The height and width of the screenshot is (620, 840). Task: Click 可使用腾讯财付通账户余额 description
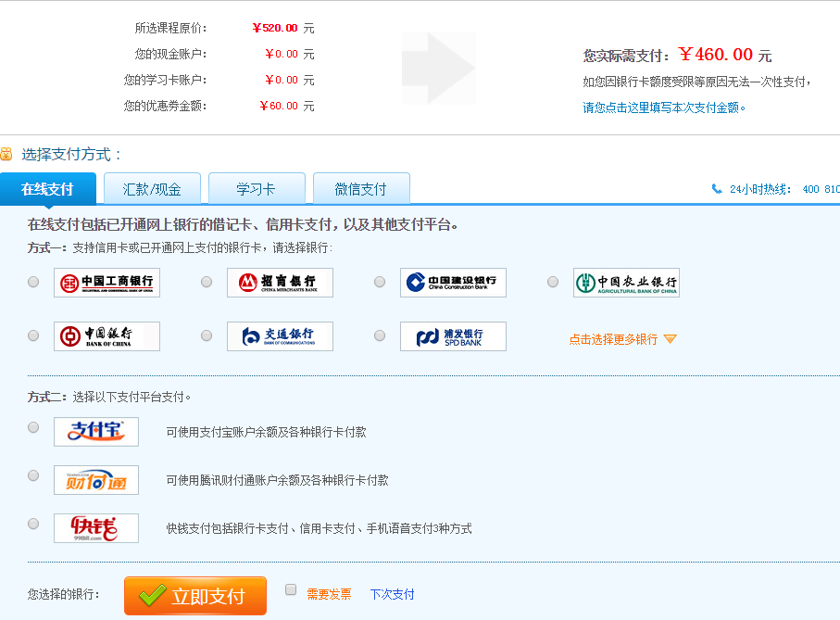click(277, 480)
